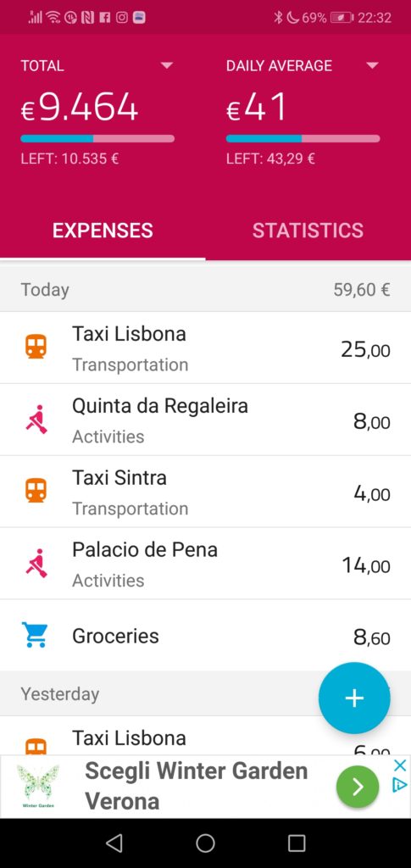Tap the Android home circle button

point(205,843)
